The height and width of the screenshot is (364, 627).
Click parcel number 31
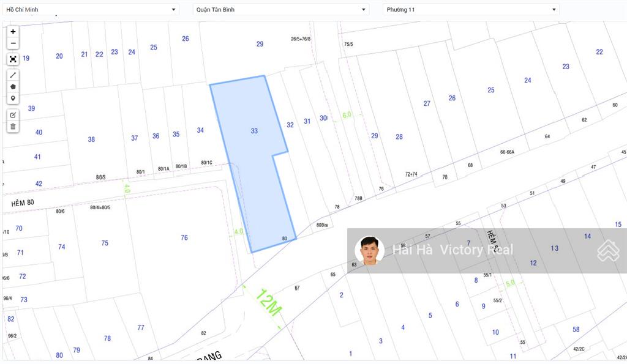[x=307, y=122]
